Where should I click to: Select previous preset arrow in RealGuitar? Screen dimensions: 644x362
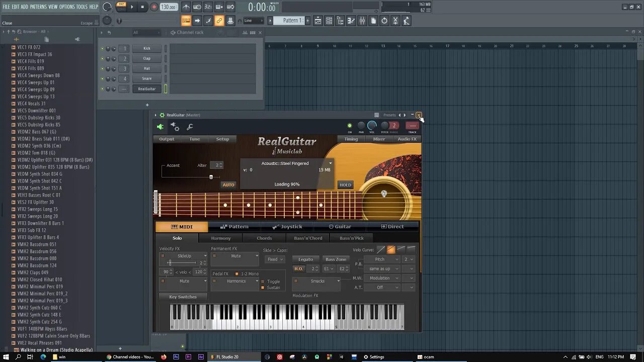(399, 115)
